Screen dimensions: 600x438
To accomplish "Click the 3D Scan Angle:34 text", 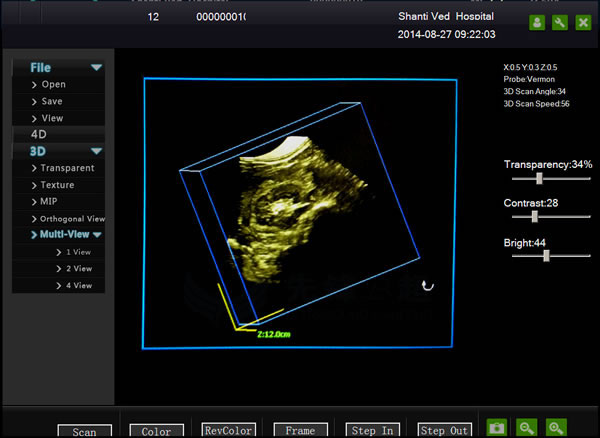I will pyautogui.click(x=534, y=91).
